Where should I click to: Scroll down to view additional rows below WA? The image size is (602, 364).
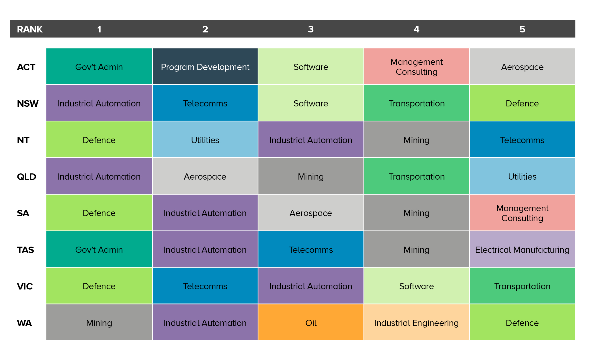[301, 352]
